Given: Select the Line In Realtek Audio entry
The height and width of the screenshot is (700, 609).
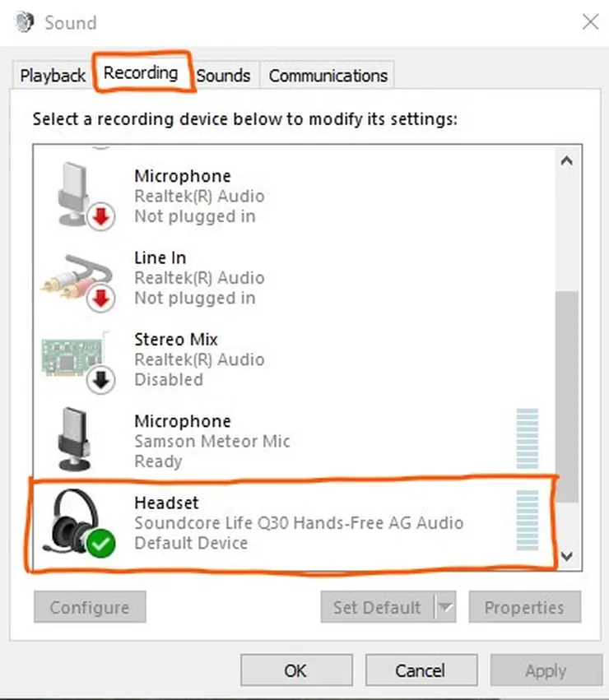Looking at the screenshot, I should tap(199, 278).
